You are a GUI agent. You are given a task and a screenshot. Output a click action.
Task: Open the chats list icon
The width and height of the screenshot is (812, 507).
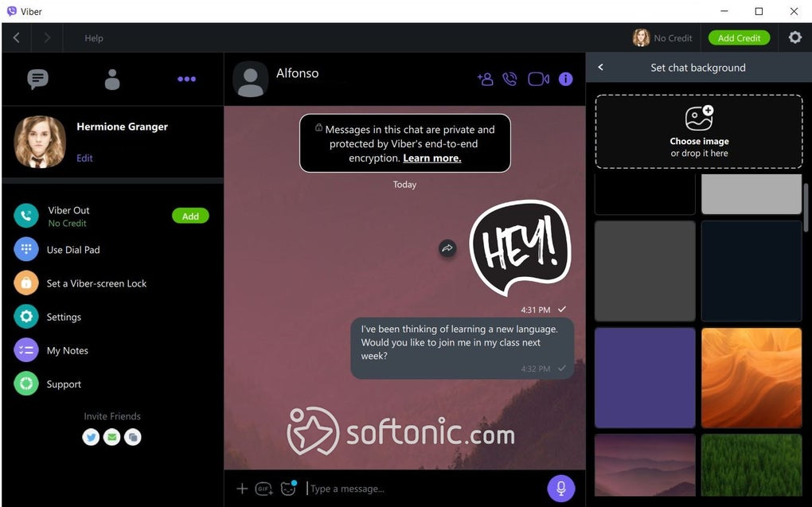(x=37, y=80)
